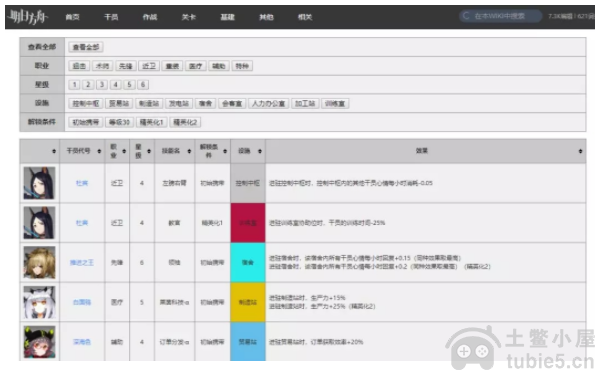
Task: Toggle the 人力办公室 facility filter
Action: pyautogui.click(x=269, y=104)
